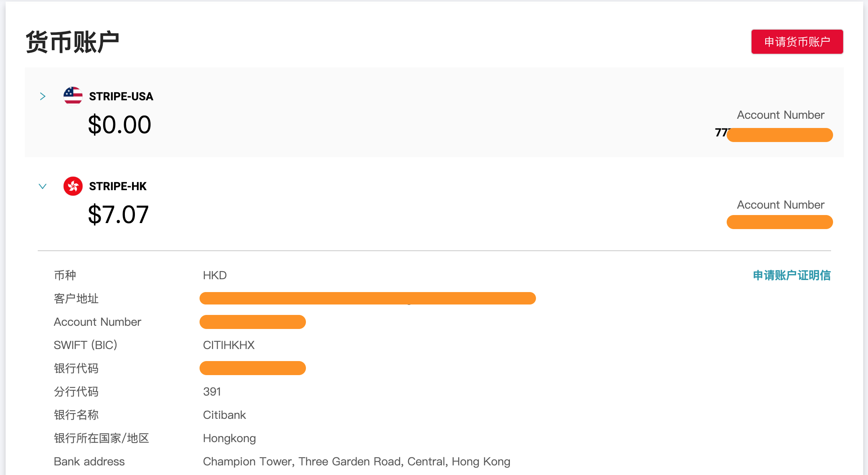The width and height of the screenshot is (868, 475).
Task: Collapse the STRIPE-HK account details
Action: 43,186
